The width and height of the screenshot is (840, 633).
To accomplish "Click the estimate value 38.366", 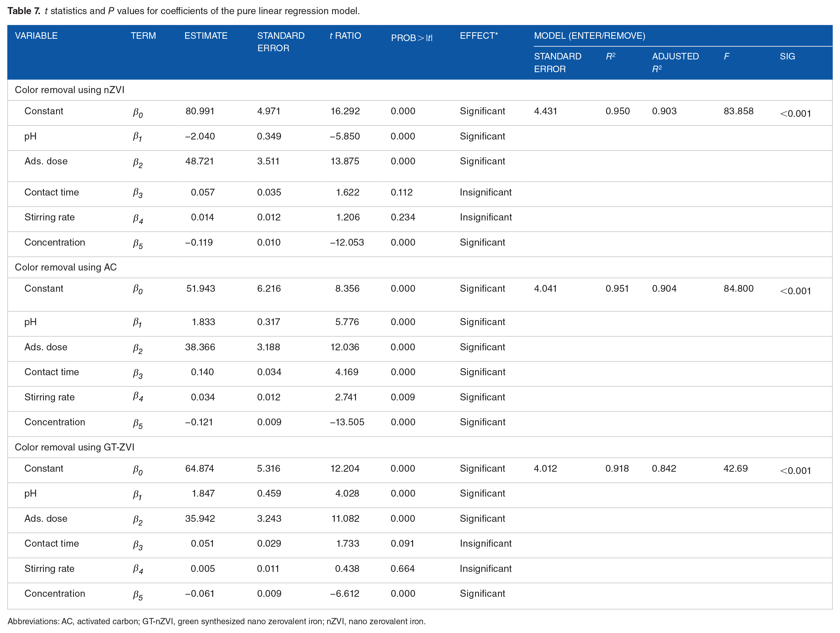I will coord(200,347).
